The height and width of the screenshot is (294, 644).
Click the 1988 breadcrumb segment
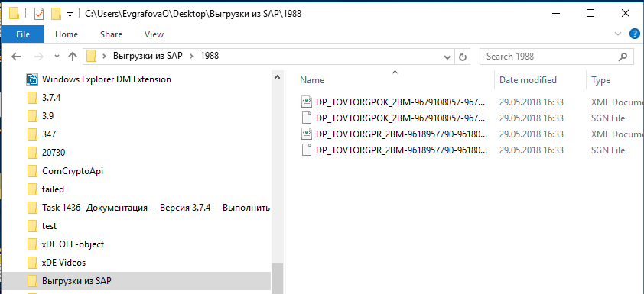(210, 57)
